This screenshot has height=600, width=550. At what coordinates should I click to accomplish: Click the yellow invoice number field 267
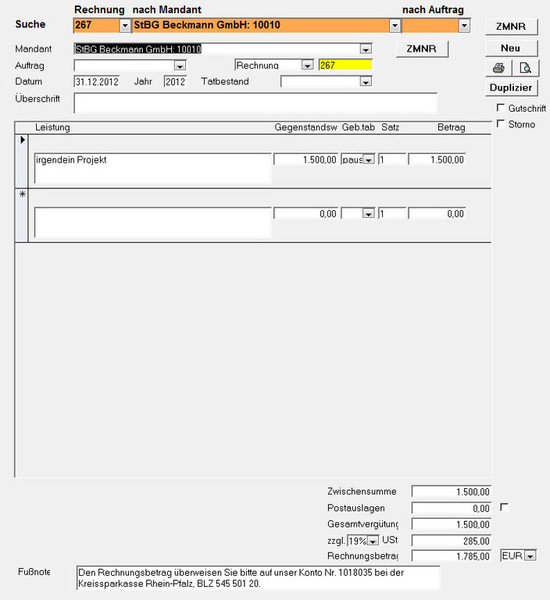click(345, 65)
